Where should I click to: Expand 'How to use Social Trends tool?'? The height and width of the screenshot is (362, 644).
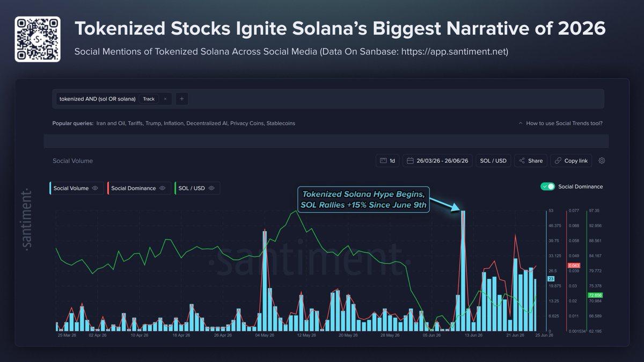click(x=560, y=123)
